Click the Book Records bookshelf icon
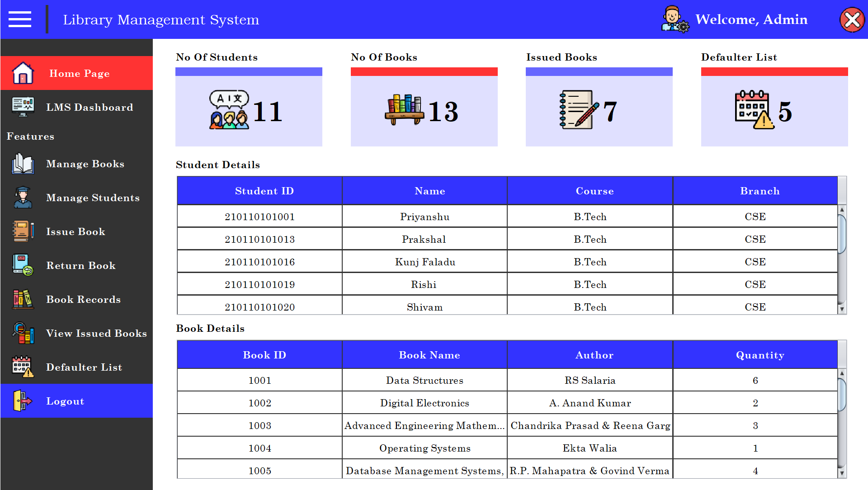868x490 pixels. coord(23,299)
